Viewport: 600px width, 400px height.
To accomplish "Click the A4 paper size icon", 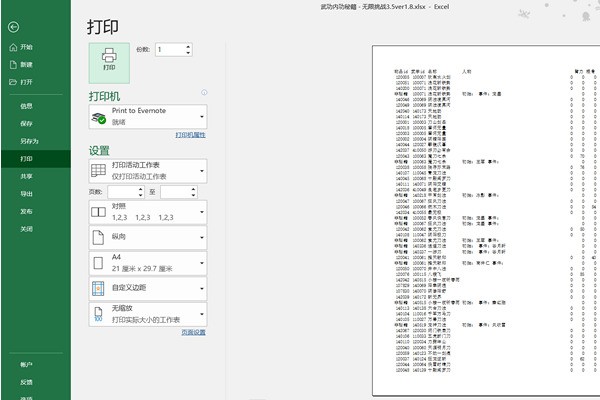I will pyautogui.click(x=98, y=263).
